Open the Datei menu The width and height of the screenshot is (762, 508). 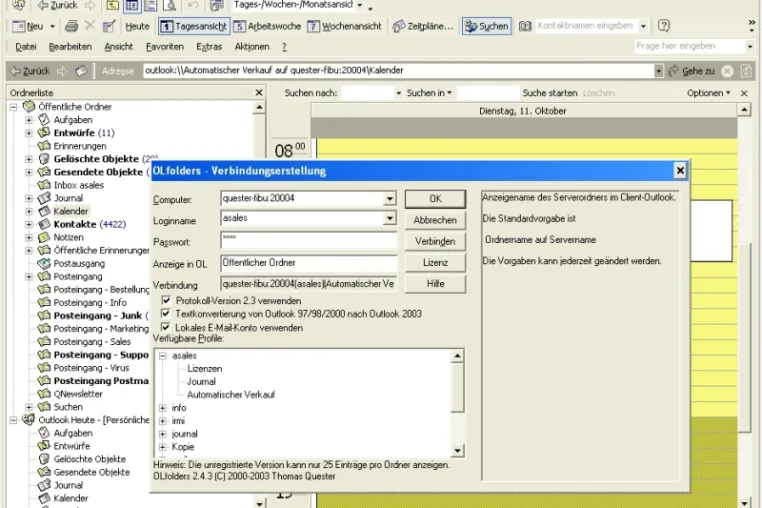[26, 47]
